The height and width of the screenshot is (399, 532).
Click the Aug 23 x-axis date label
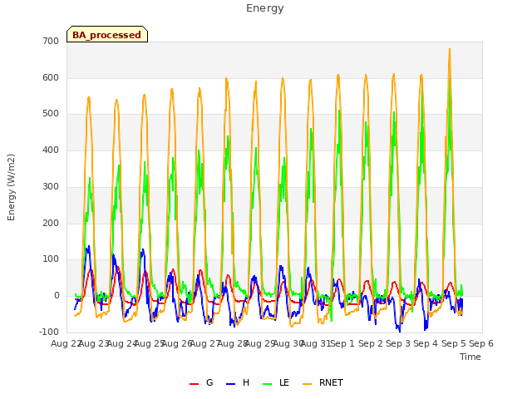[x=94, y=343]
